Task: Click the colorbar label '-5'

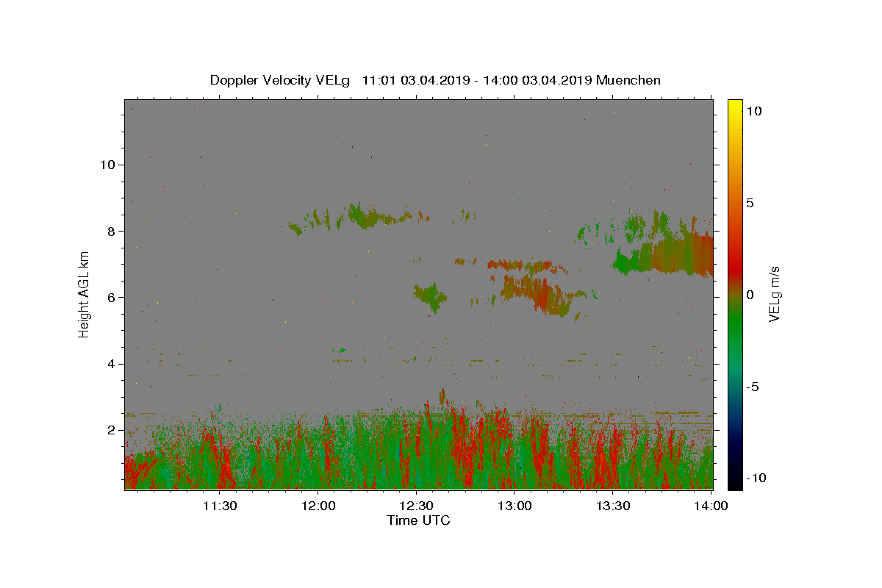Action: (x=753, y=387)
